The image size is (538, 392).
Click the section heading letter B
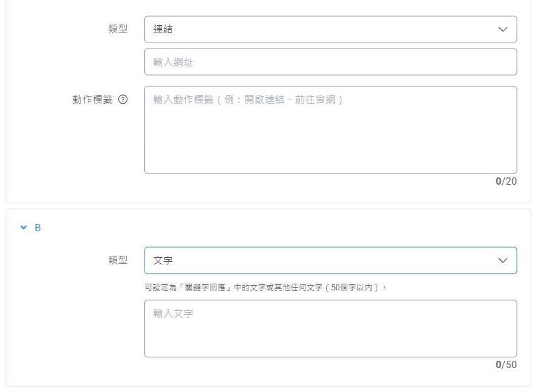pos(38,228)
